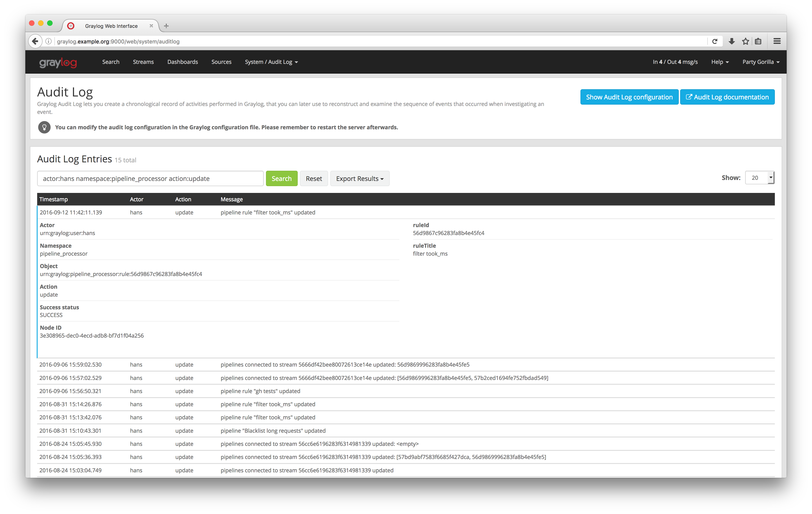812x514 pixels.
Task: Open the bookmarks list icon
Action: (x=758, y=41)
